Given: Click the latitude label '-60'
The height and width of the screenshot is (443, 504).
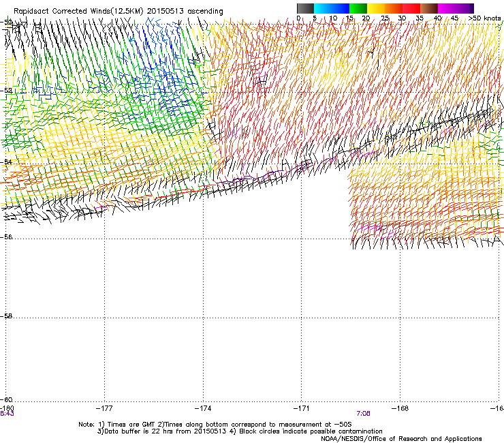Looking at the screenshot, I should [x=6, y=399].
